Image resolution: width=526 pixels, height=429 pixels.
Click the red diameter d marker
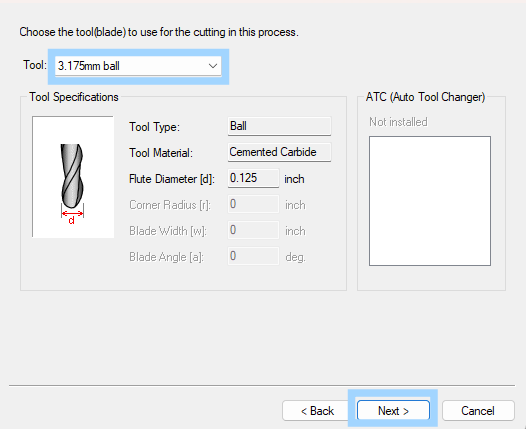pos(72,217)
